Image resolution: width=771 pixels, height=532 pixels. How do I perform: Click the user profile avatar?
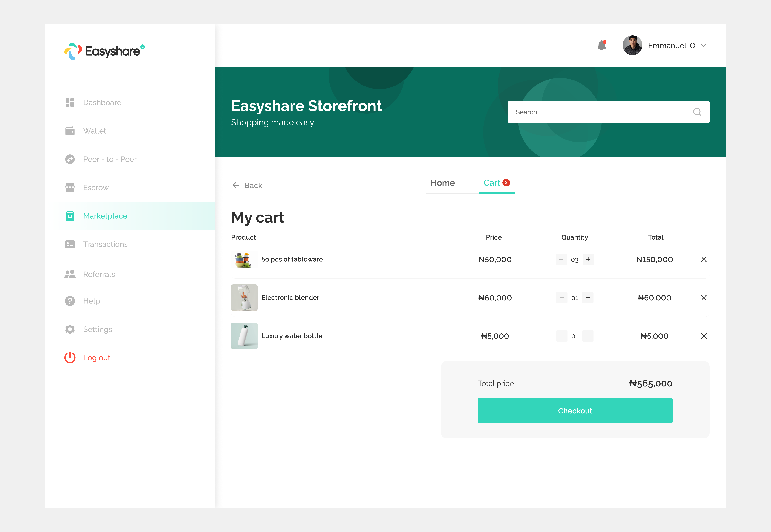[632, 45]
